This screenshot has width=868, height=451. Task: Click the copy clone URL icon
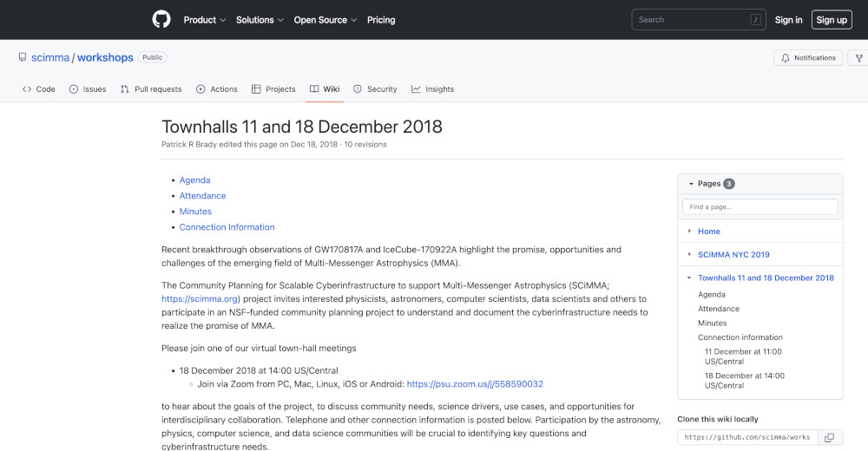[828, 437]
